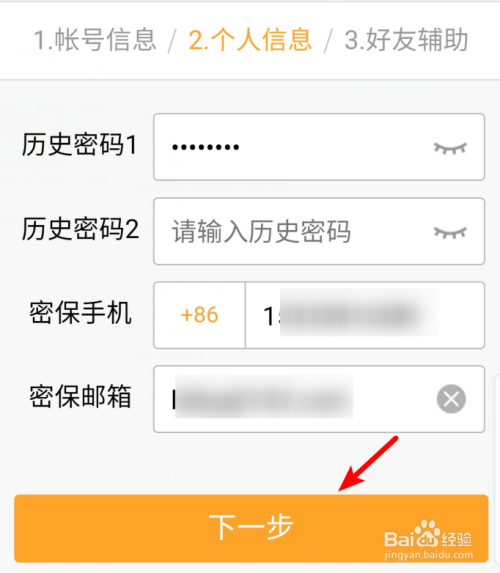This screenshot has width=500, height=573.
Task: Go to step 1.帐号信息
Action: click(95, 40)
